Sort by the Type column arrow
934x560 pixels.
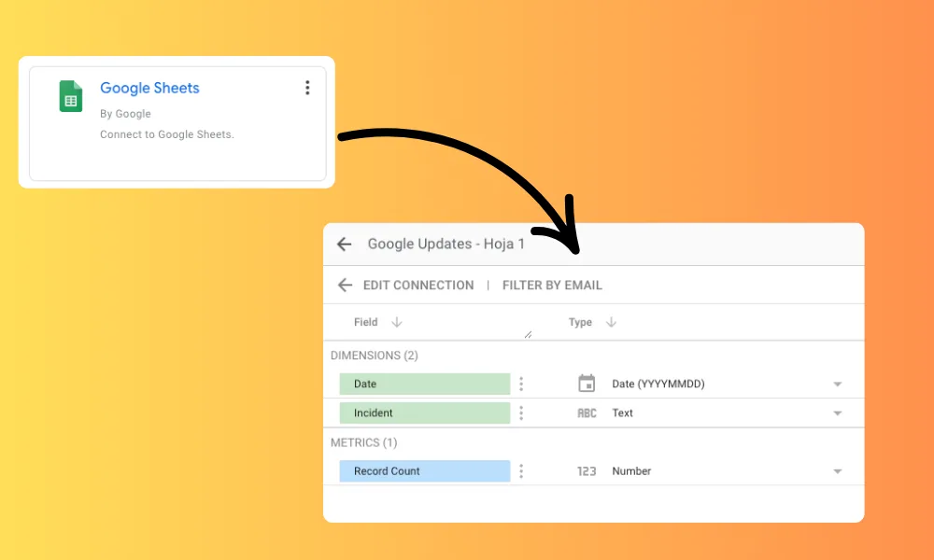611,322
